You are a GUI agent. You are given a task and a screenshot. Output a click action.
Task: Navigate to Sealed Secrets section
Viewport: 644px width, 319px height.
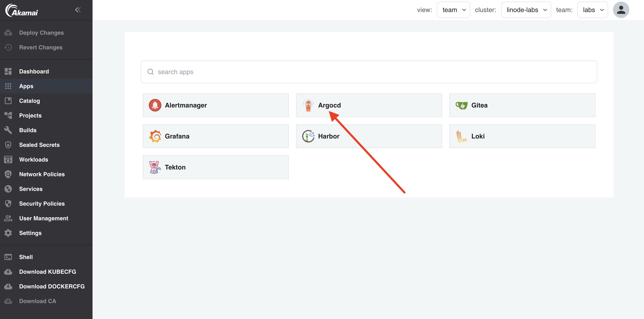tap(39, 145)
